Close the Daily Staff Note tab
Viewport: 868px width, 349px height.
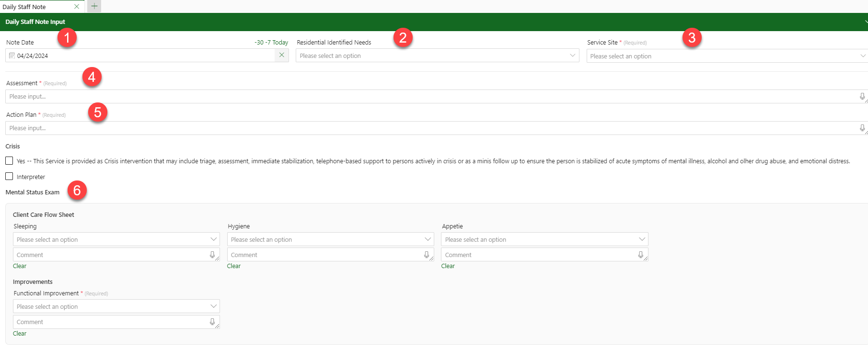(77, 7)
